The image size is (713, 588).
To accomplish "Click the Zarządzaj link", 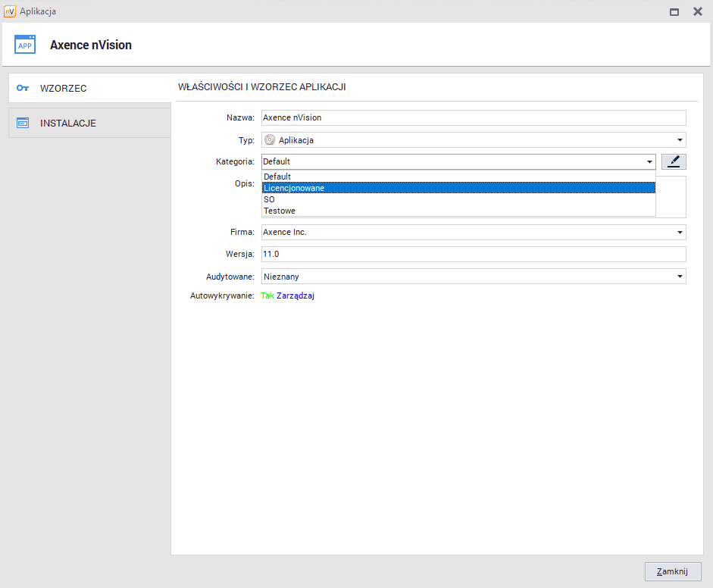I will pos(296,296).
